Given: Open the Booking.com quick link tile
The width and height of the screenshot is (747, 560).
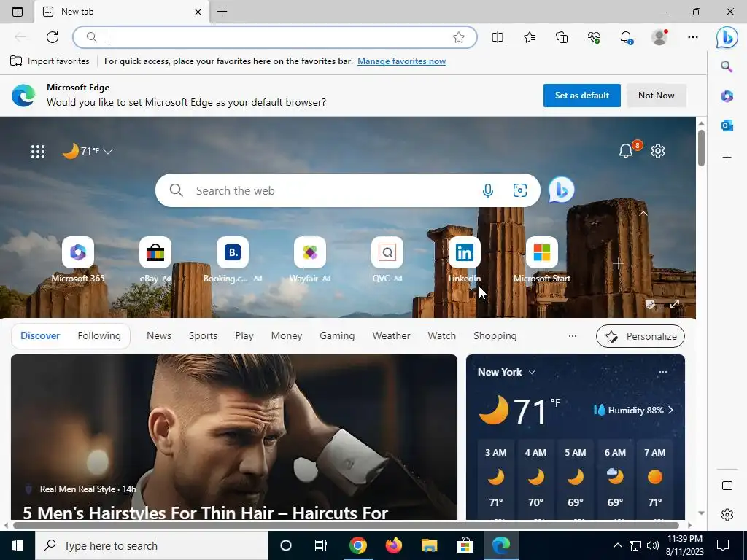Looking at the screenshot, I should click(x=233, y=260).
